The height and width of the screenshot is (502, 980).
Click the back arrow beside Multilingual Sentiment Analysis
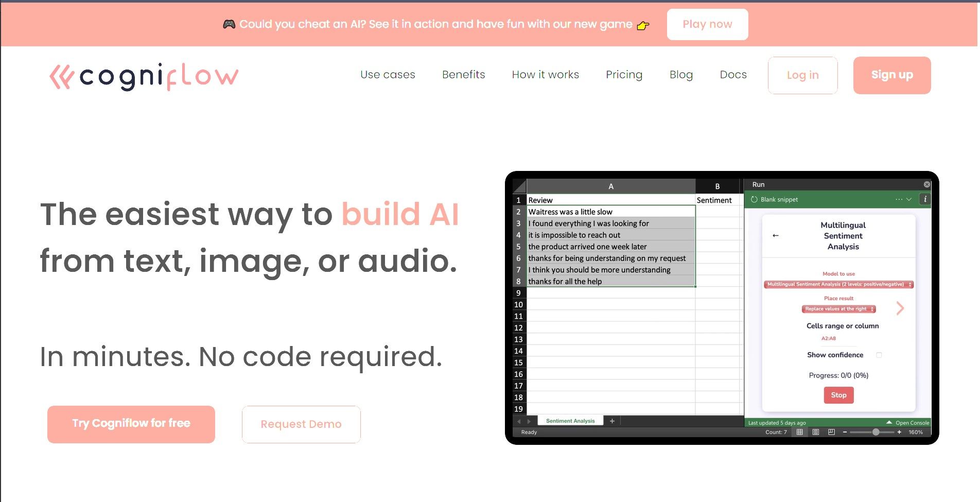pyautogui.click(x=776, y=235)
